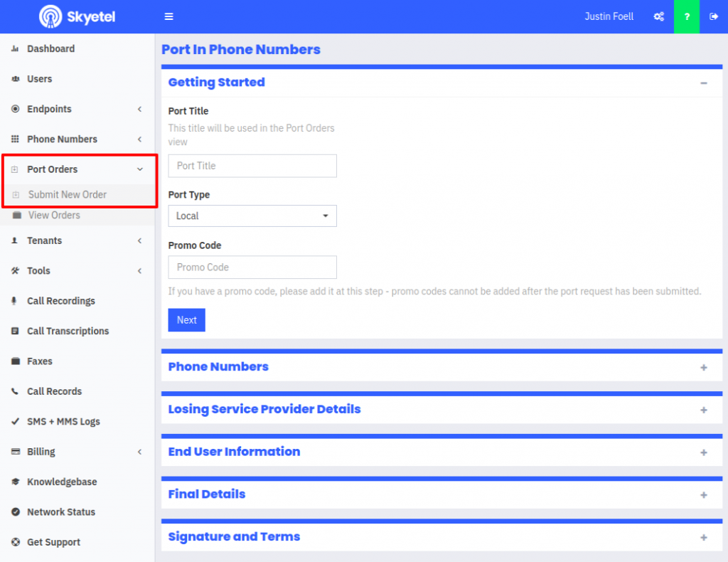Click the Skyetel logo icon
Image resolution: width=728 pixels, height=562 pixels.
click(50, 17)
